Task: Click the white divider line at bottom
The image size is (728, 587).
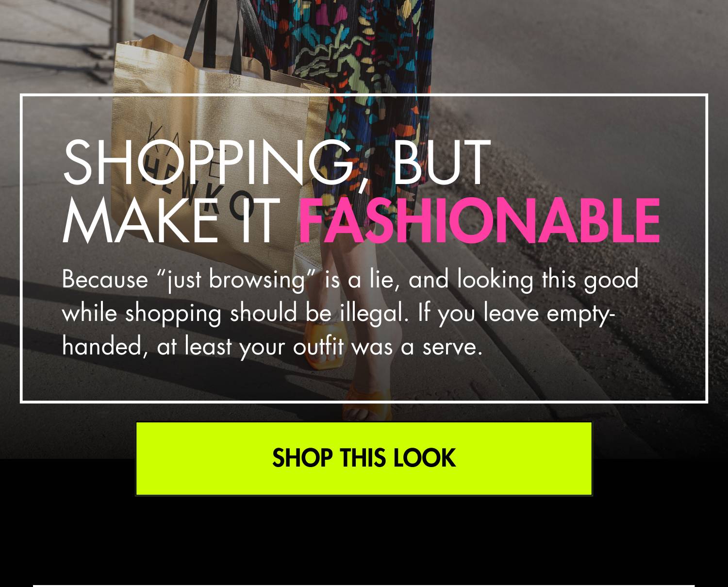Action: (364, 586)
